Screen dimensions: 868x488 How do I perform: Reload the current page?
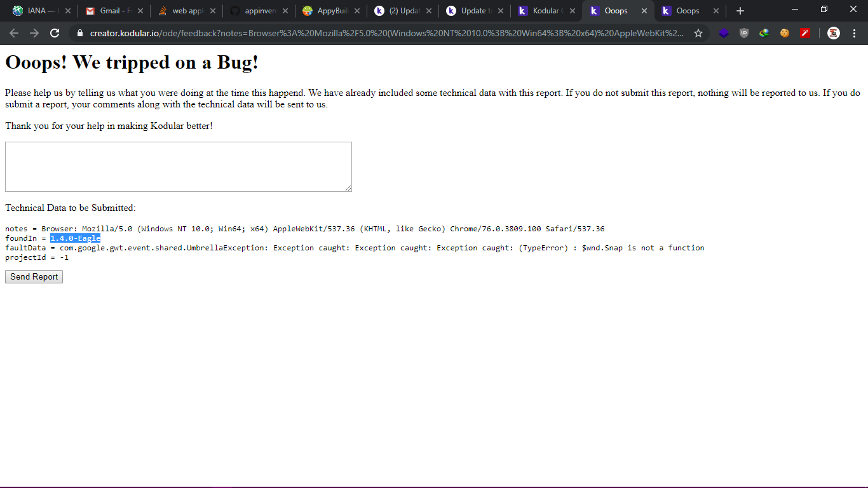click(55, 33)
